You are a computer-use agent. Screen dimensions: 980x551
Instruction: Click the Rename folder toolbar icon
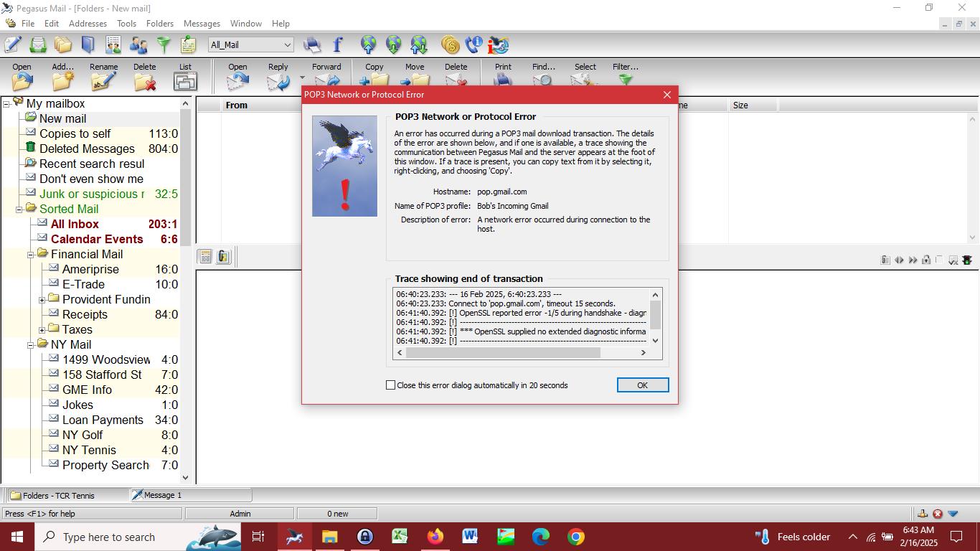pos(103,80)
